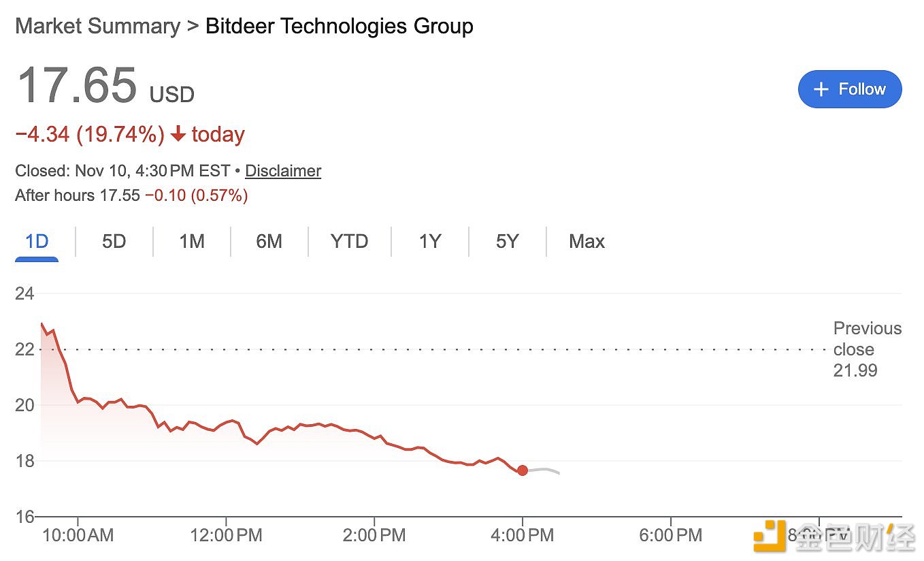Select the red data point on the chart
924x561 pixels.
[x=523, y=470]
